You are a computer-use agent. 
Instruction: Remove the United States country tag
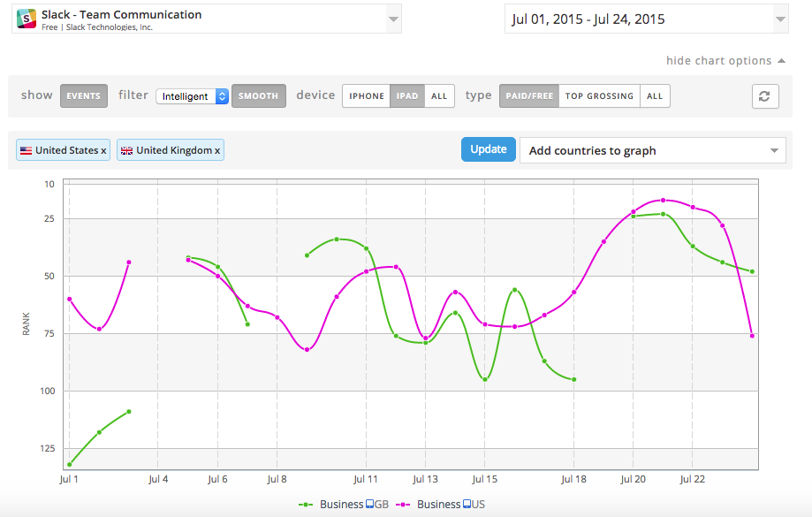tap(103, 151)
